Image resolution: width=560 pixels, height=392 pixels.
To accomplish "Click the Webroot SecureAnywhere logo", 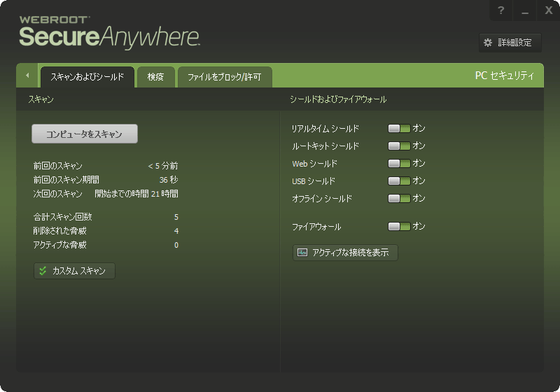I will [x=109, y=33].
